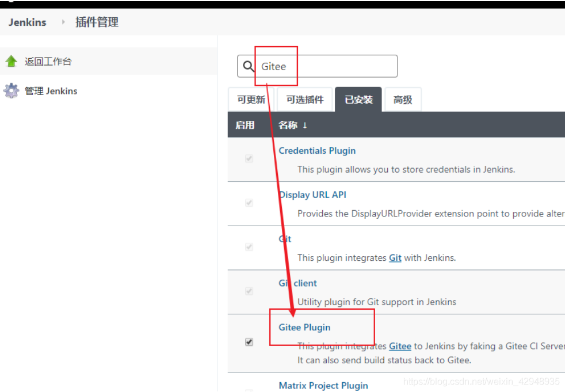Image resolution: width=565 pixels, height=392 pixels.
Task: Toggle the Gitee Plugin enabled checkbox
Action: 249,341
